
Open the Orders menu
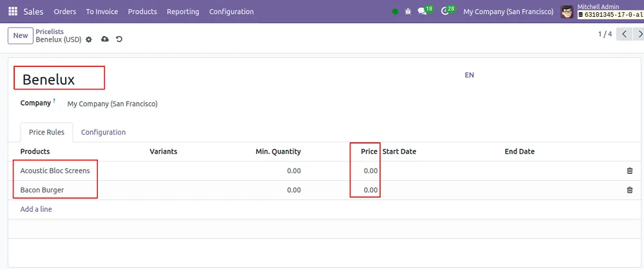point(65,12)
